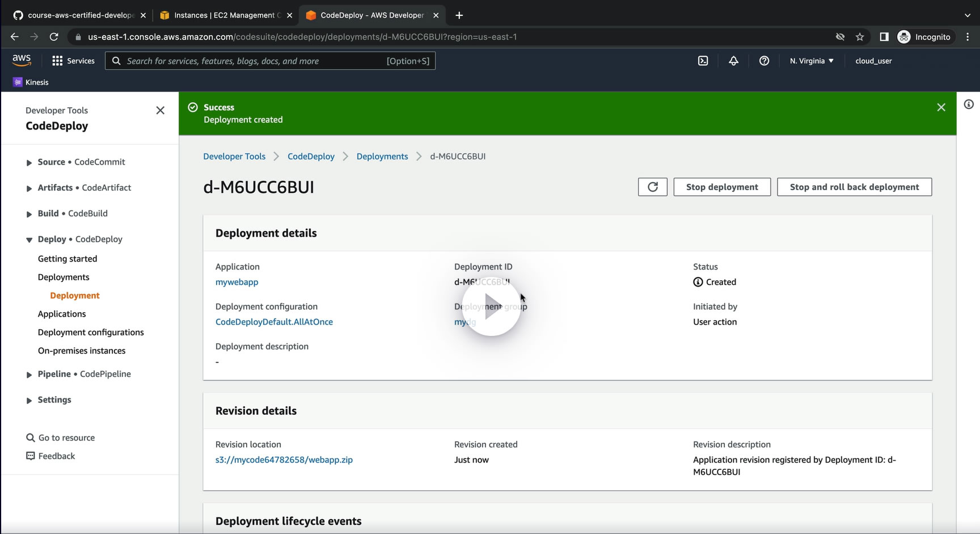Close the CodeDeploy side navigation panel
This screenshot has width=980, height=534.
point(160,110)
